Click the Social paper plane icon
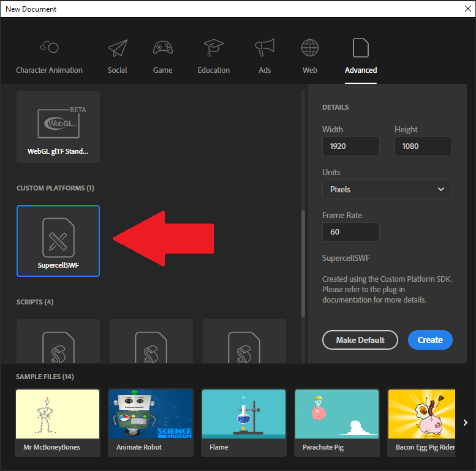The height and width of the screenshot is (471, 476). [118, 48]
